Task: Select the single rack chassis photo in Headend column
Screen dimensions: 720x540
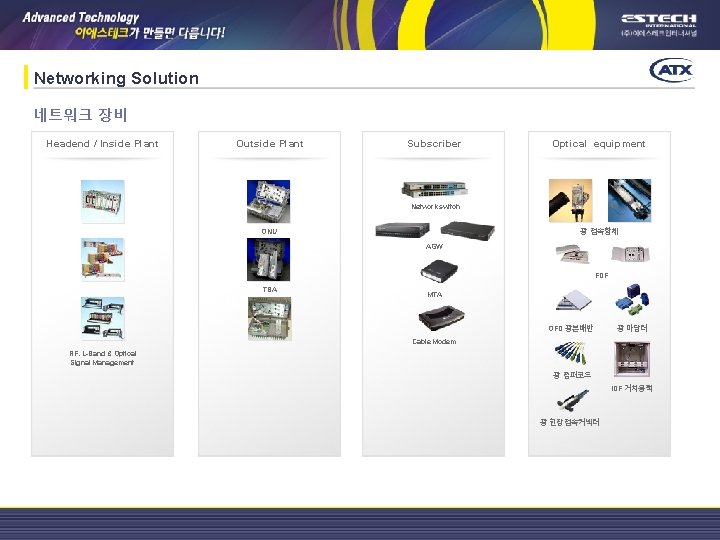Action: pos(102,202)
